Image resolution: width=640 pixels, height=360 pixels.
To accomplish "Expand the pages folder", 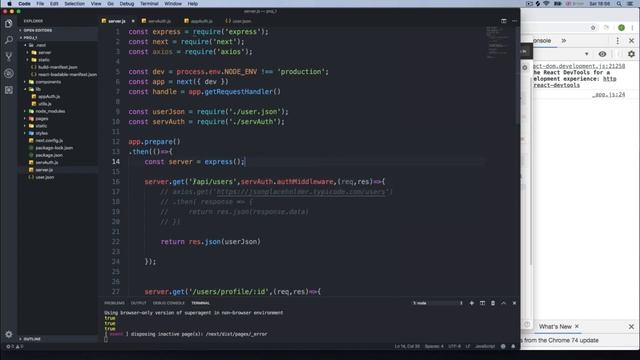I will 41,118.
